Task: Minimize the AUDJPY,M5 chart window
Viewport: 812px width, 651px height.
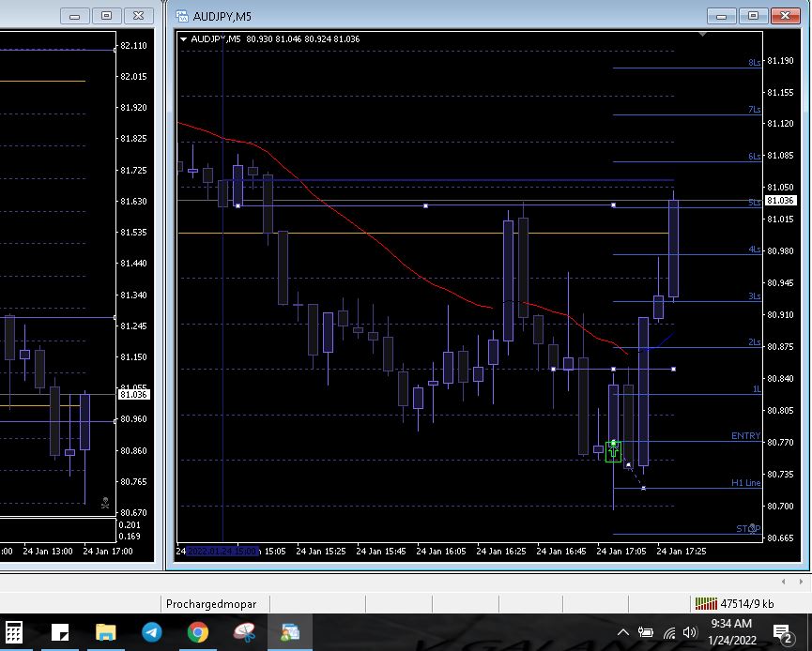Action: pyautogui.click(x=721, y=16)
